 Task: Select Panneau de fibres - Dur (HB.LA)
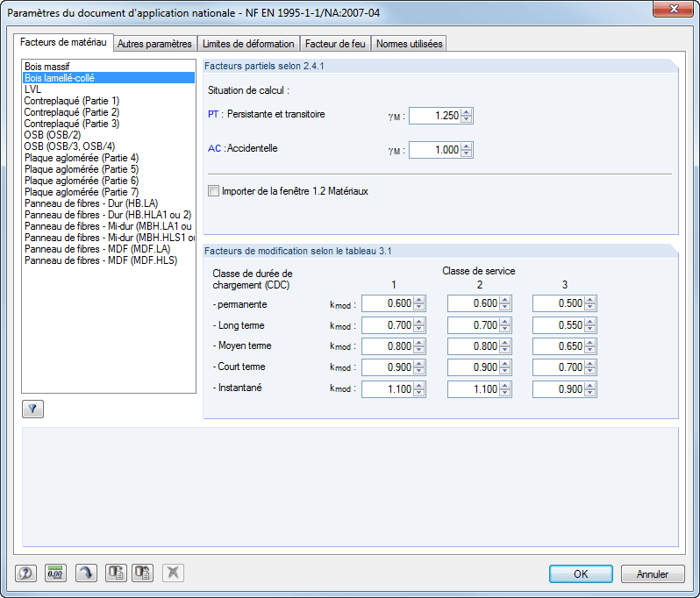tap(109, 203)
